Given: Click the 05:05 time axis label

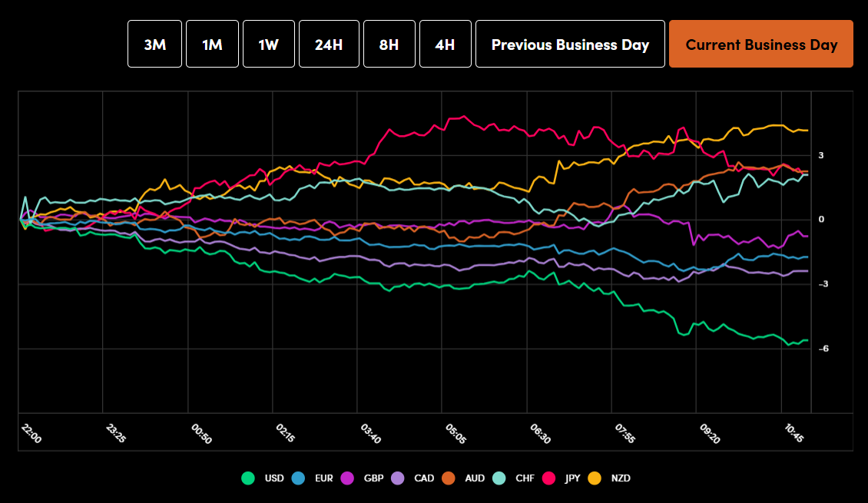Looking at the screenshot, I should pyautogui.click(x=456, y=433).
